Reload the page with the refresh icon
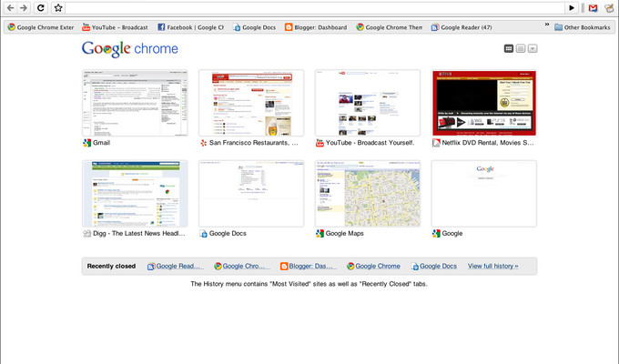 (41, 8)
